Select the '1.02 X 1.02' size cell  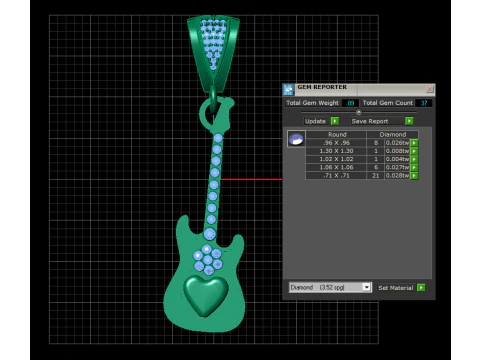(336, 159)
